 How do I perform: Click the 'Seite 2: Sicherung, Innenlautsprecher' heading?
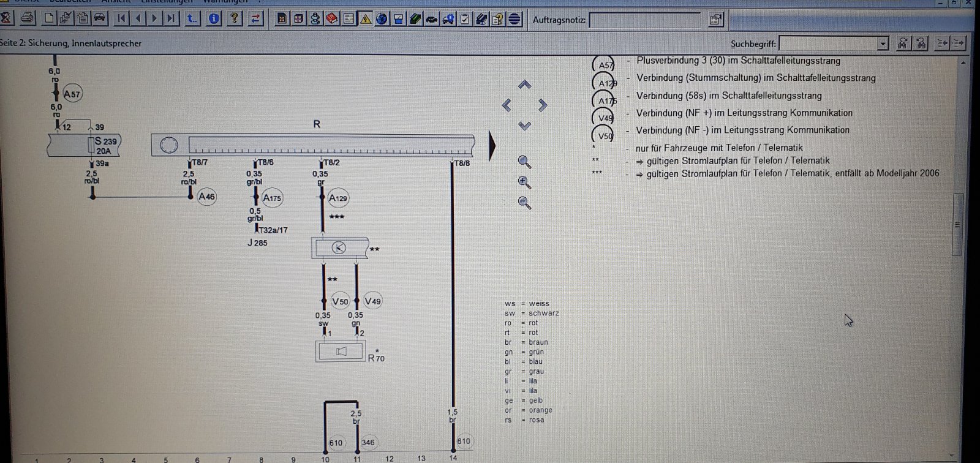click(70, 43)
